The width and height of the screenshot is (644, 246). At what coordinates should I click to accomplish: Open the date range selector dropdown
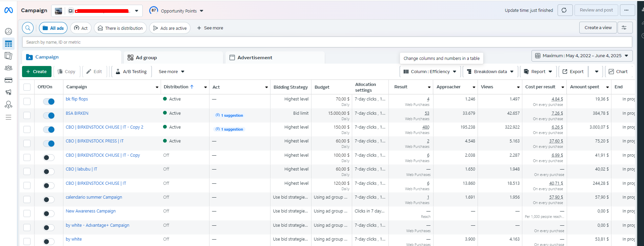(x=582, y=56)
